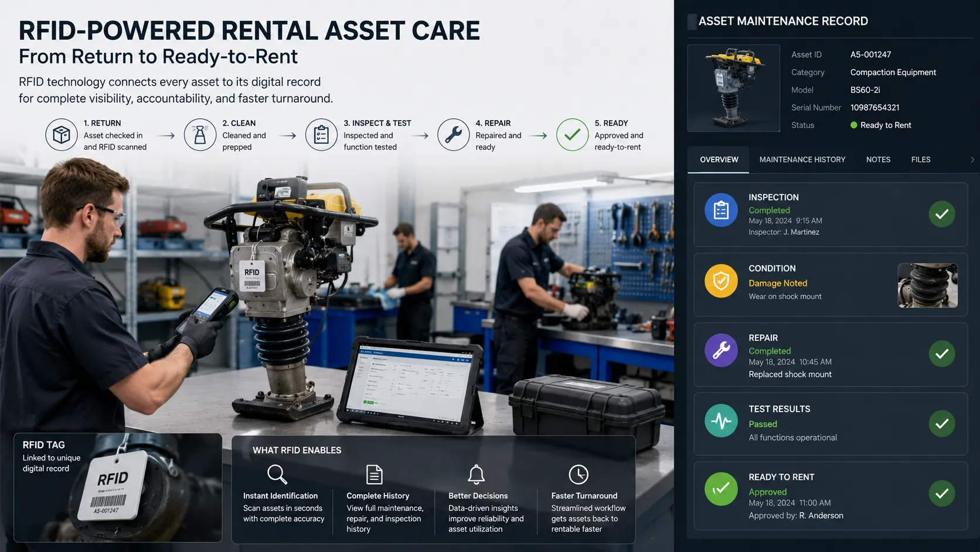Click the RFID TAG caption heading
Screen dimensions: 980x552
[43, 445]
